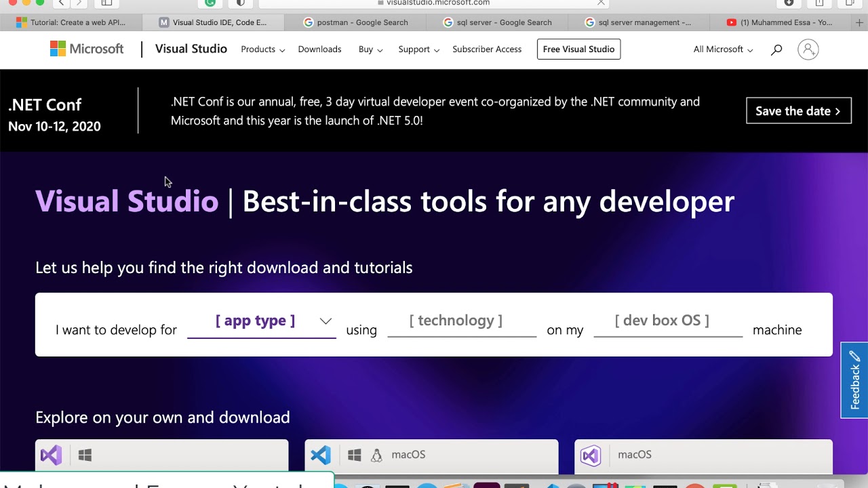Go back with Safari back arrow
Image resolution: width=868 pixels, height=488 pixels.
(x=61, y=3)
